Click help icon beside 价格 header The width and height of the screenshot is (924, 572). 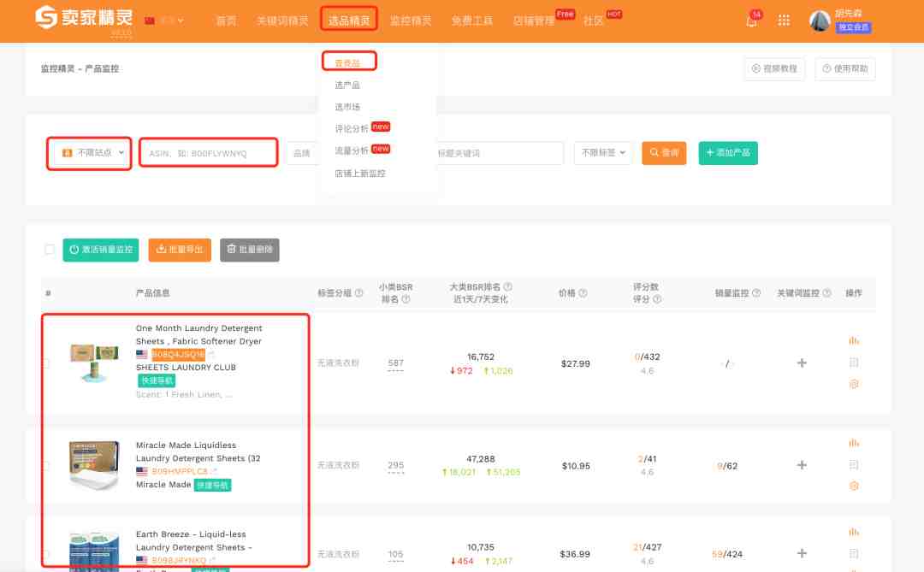[x=583, y=292]
